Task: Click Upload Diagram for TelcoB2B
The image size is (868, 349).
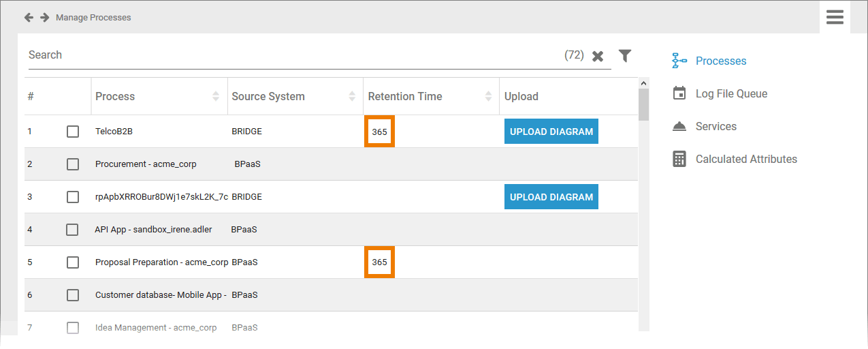Action: 551,132
